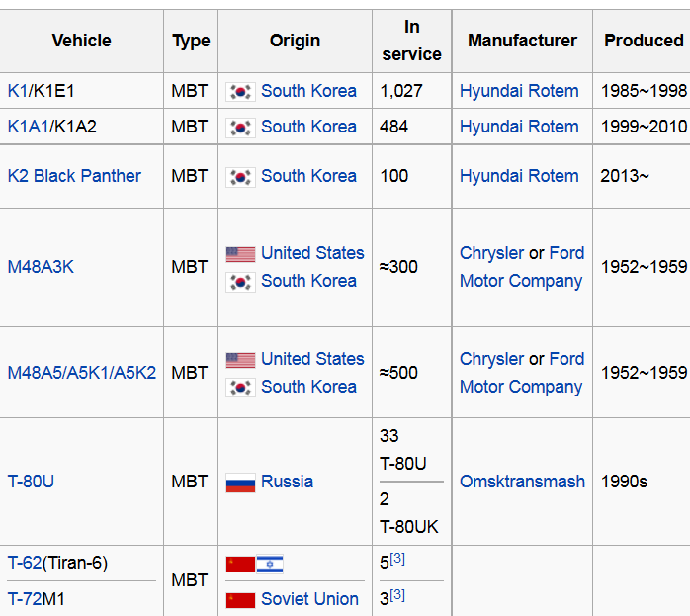Select the 1985~1998 produced value
Image resolution: width=690 pixels, height=616 pixels.
644,91
